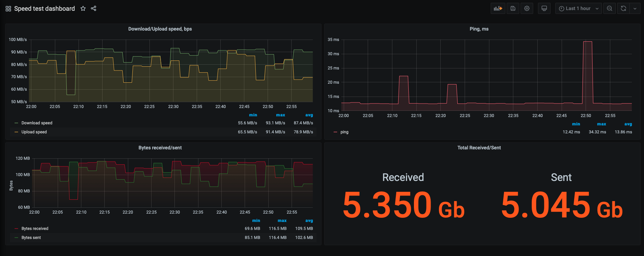Open the Ping, ms panel menu
Image resolution: width=644 pixels, height=256 pixels.
pyautogui.click(x=479, y=29)
